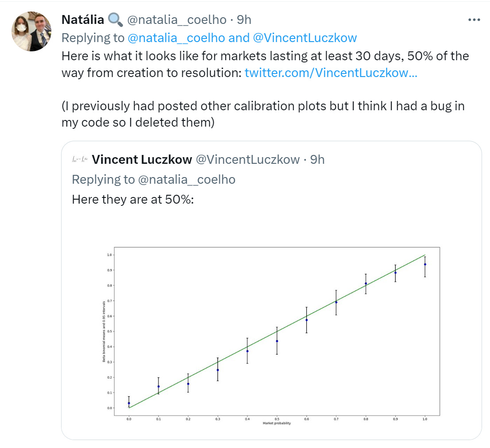The image size is (490, 448).
Task: Open the three-dot more options menu
Action: (x=474, y=20)
